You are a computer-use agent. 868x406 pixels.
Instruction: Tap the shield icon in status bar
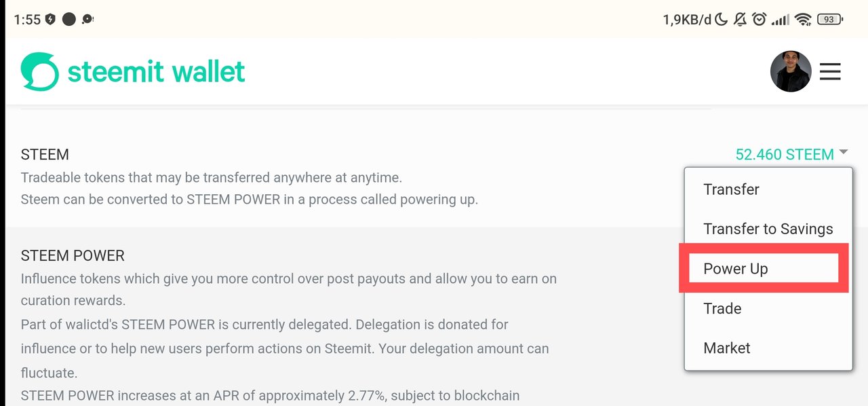(50, 20)
